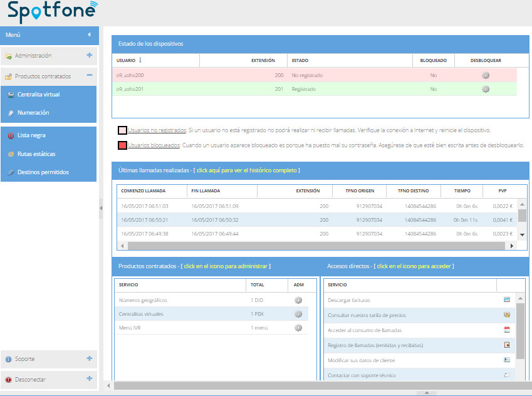This screenshot has height=396, width=532.
Task: Click the Acceder al consumo de llamadas icon
Action: click(x=507, y=330)
